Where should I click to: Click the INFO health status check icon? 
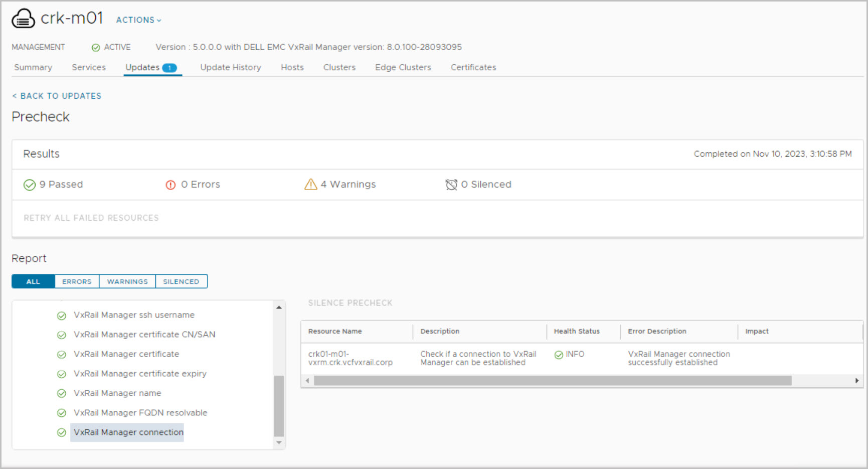tap(559, 355)
